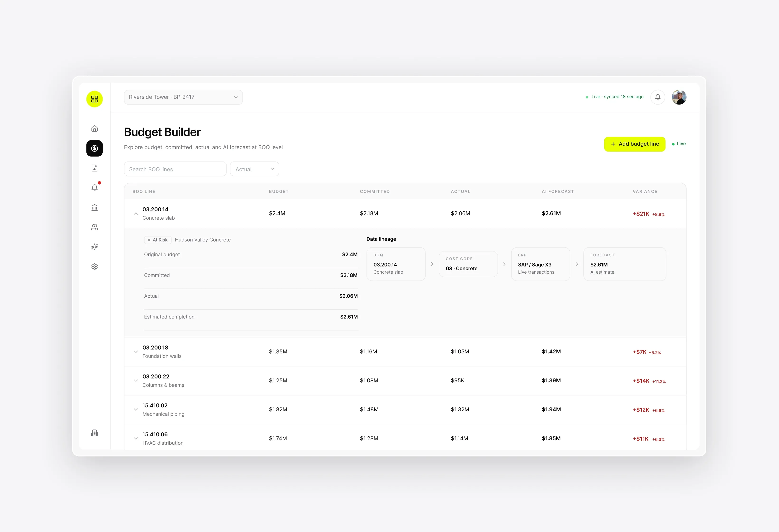
Task: Click the +$14K variance for Columns & beams
Action: 641,381
